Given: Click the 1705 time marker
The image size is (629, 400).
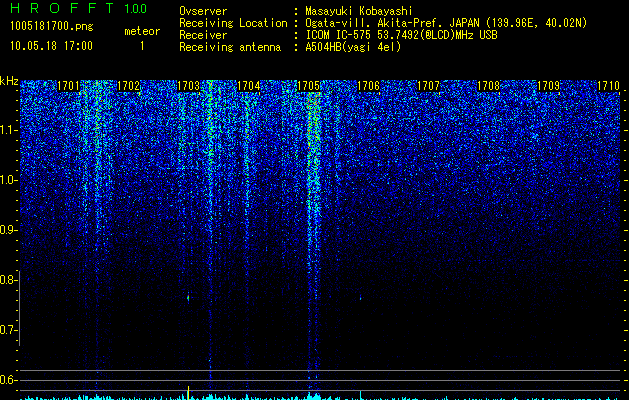Looking at the screenshot, I should (x=308, y=86).
